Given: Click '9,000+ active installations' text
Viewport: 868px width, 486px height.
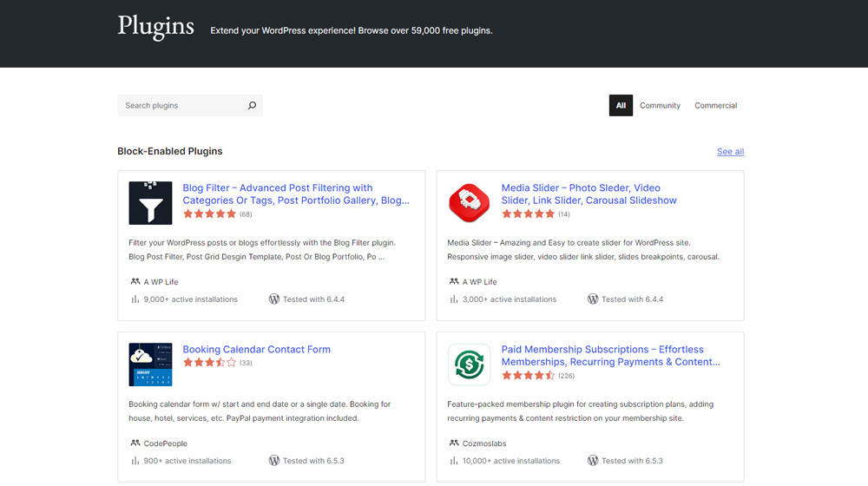Looking at the screenshot, I should tap(190, 299).
